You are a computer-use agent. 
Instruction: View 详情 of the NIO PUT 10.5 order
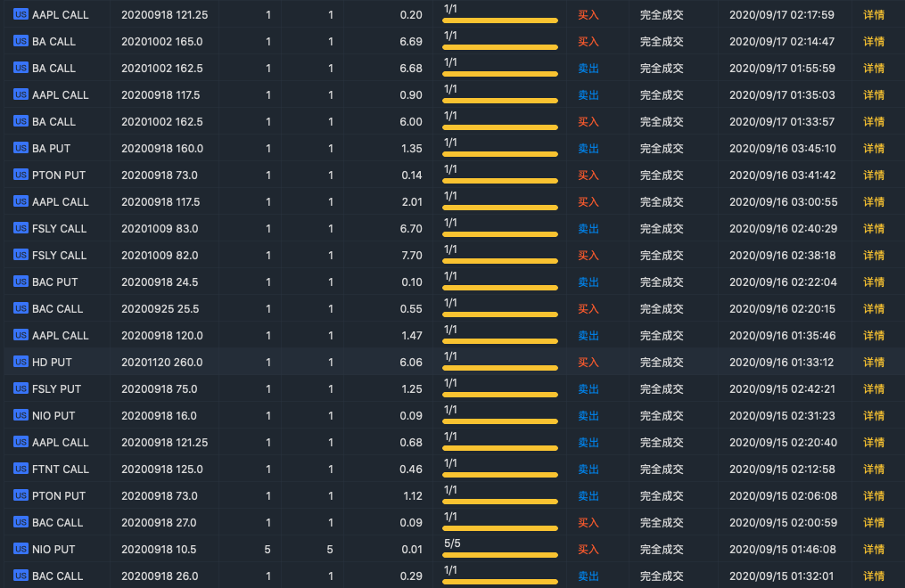[874, 550]
